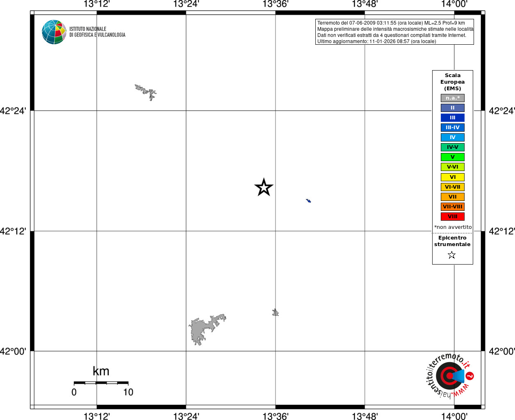Click the scale bar '10' label

pos(128,392)
